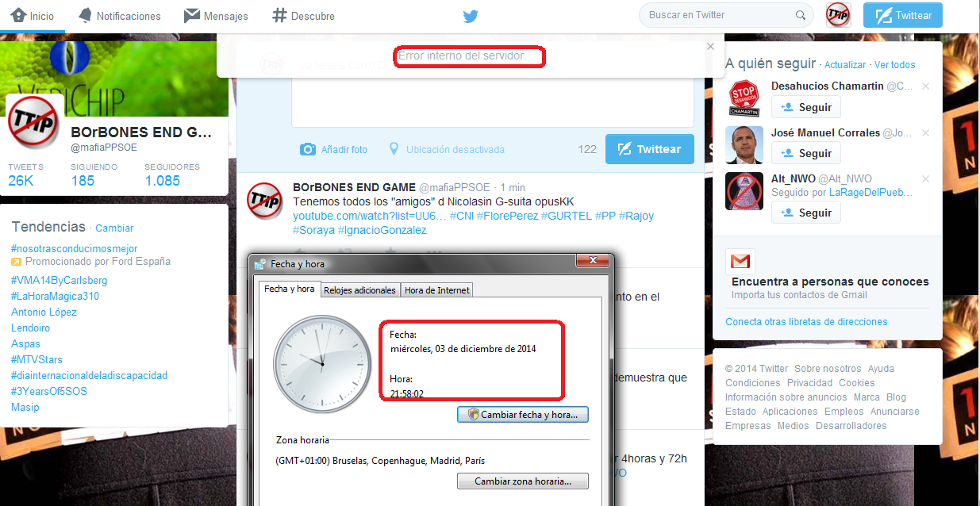The image size is (980, 506).
Task: Select the Fecha y hora tab in the dialog
Action: point(290,289)
